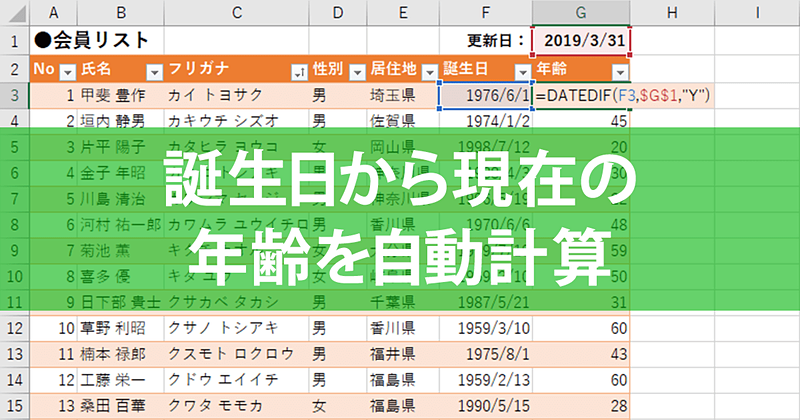Image resolution: width=800 pixels, height=420 pixels.
Task: Select the 1959/3/10 birthday cell
Action: click(485, 328)
